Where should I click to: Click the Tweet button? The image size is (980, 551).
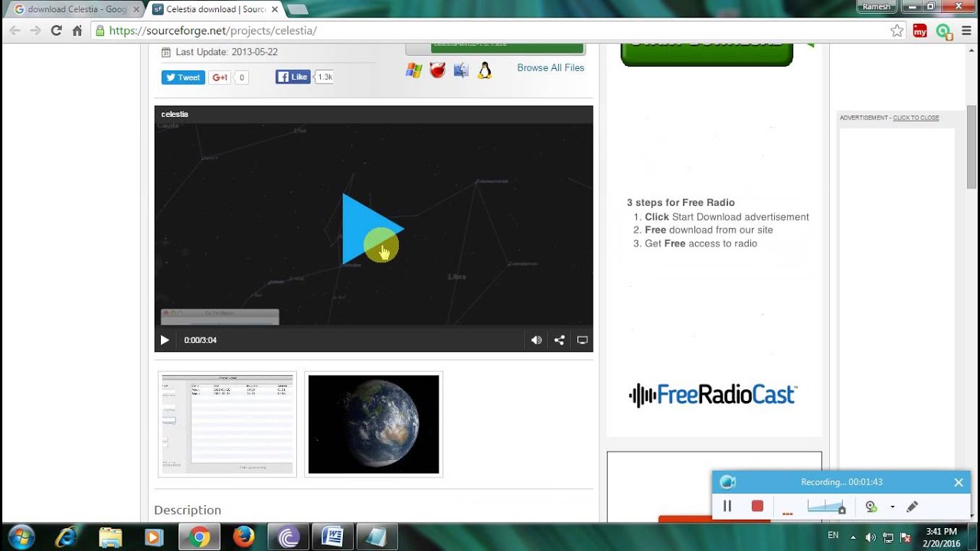[182, 77]
